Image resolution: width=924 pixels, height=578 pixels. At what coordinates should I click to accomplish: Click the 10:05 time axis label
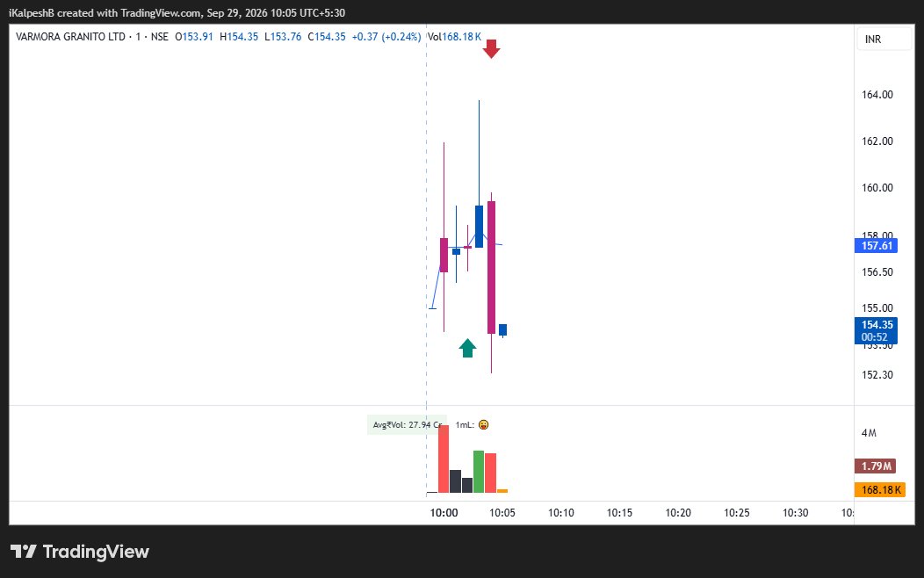pos(502,513)
